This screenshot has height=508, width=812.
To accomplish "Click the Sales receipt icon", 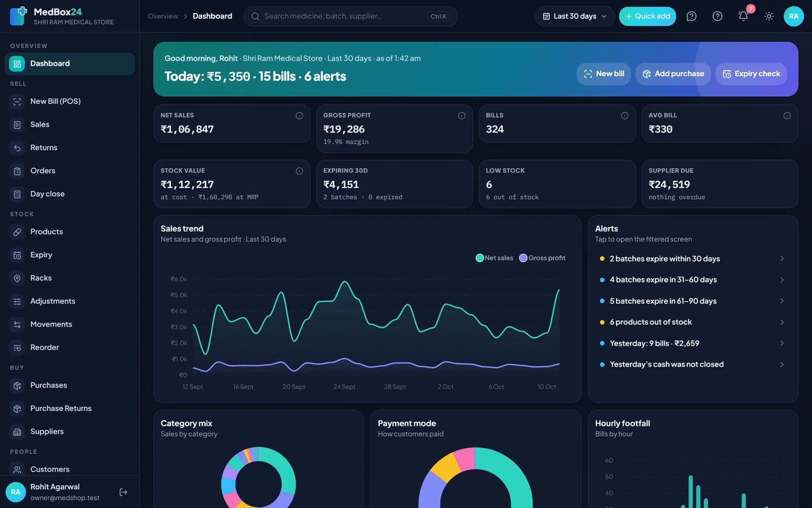I will (17, 124).
